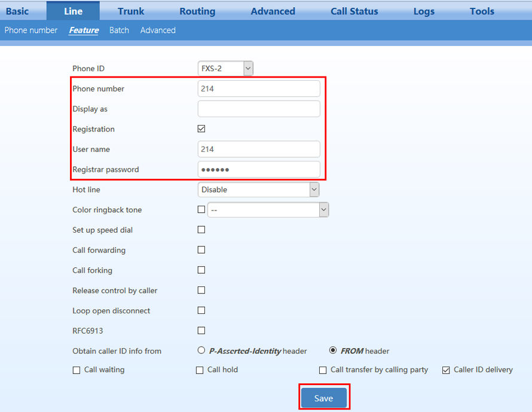Click the Display as input field
This screenshot has width=532, height=412.
[259, 109]
